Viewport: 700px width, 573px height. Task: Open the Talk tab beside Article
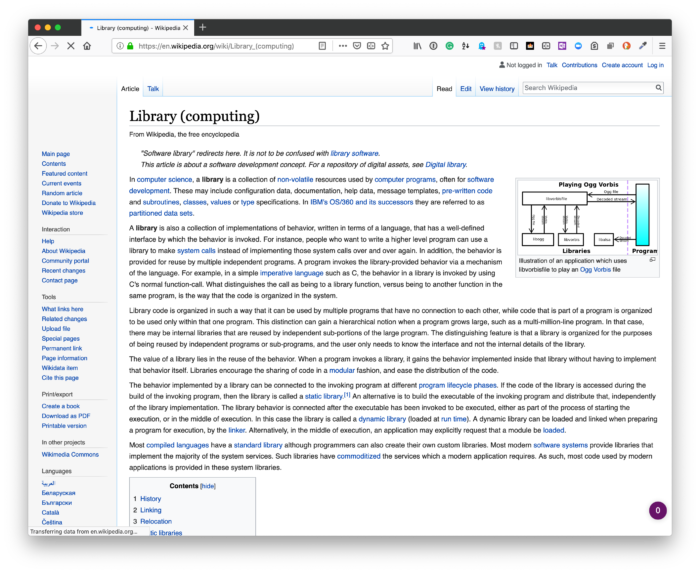(x=153, y=89)
